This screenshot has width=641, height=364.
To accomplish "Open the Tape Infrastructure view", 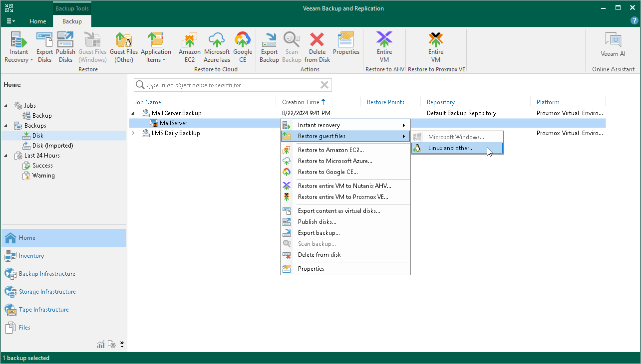I will coord(64,310).
